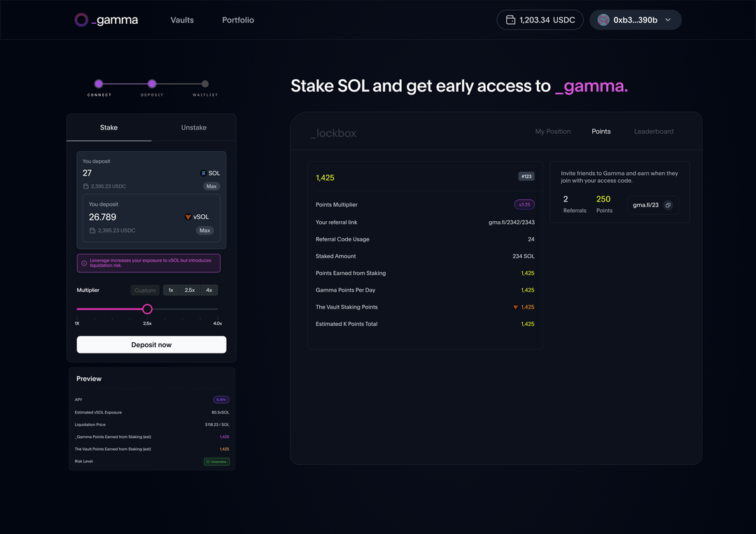Select the 1x multiplier preset
This screenshot has width=756, height=534.
coord(171,290)
